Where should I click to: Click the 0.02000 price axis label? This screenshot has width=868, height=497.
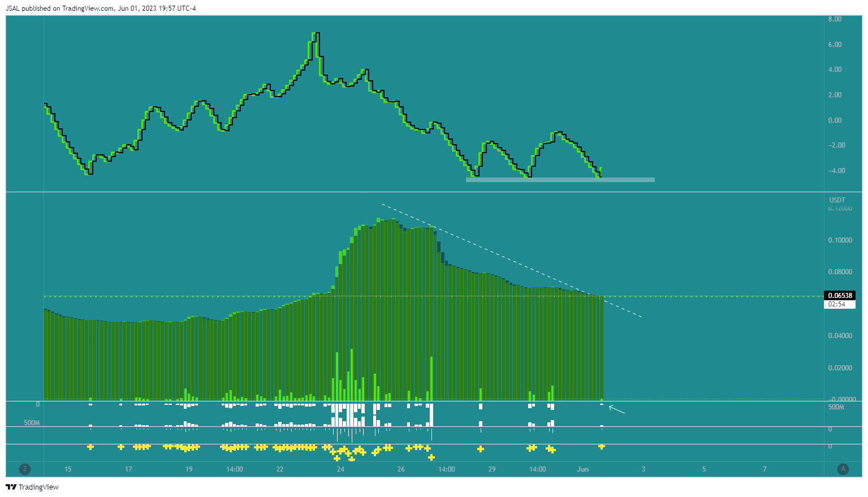tap(840, 368)
